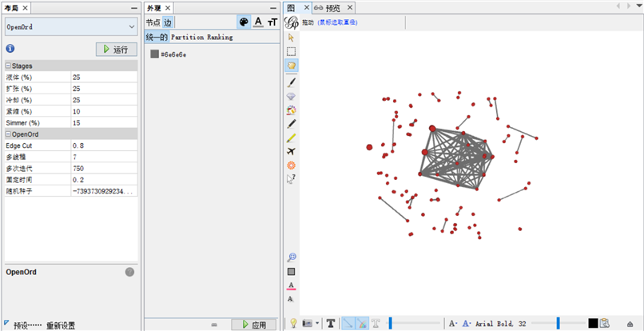Open the #6e6e6e edge color swatch
This screenshot has width=644, height=331.
[154, 54]
